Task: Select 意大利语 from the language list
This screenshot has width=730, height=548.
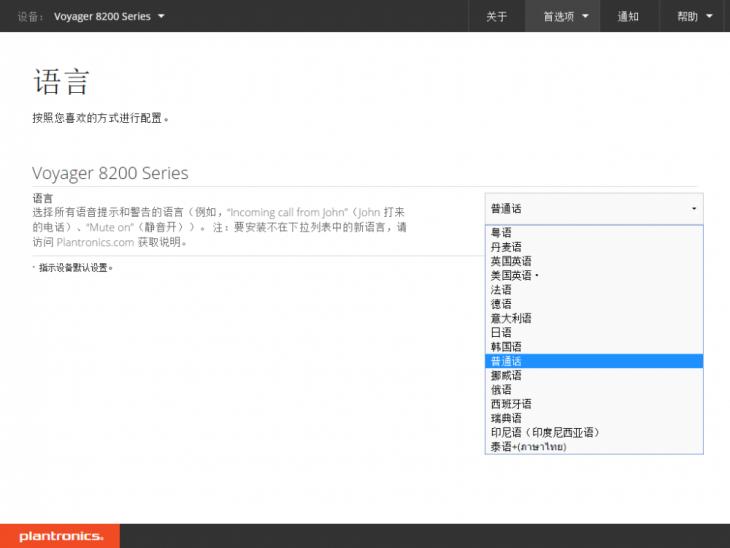Action: click(x=594, y=318)
